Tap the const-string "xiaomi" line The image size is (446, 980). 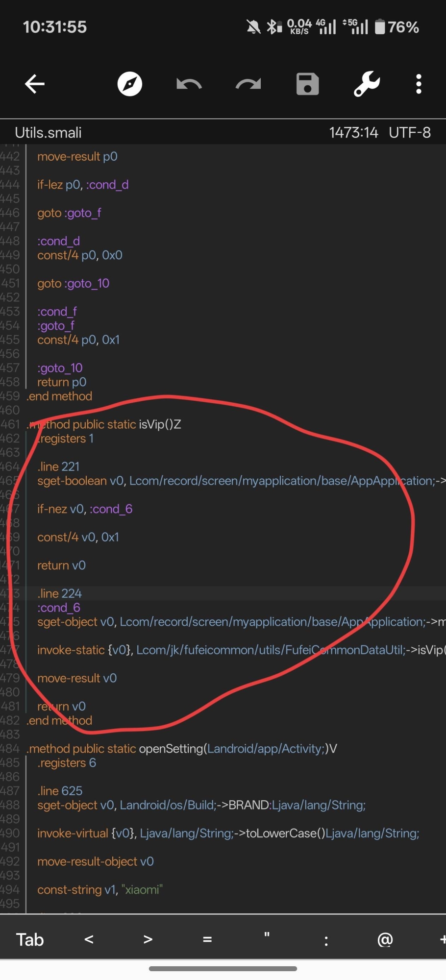point(100,890)
